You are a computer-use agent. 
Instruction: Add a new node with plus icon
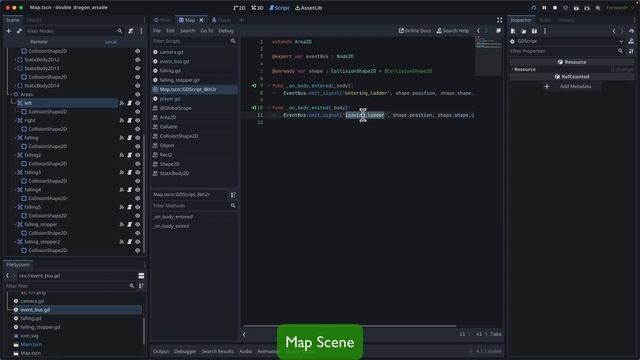coord(9,31)
